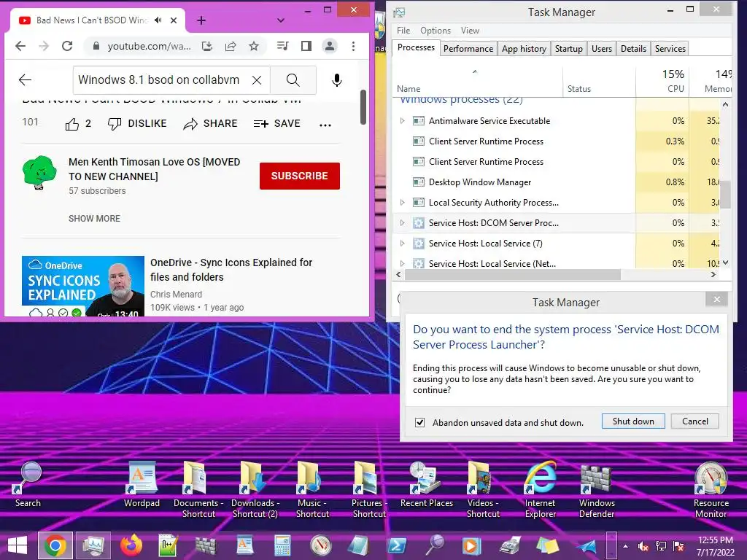Open more actions ellipsis under video

pos(325,125)
